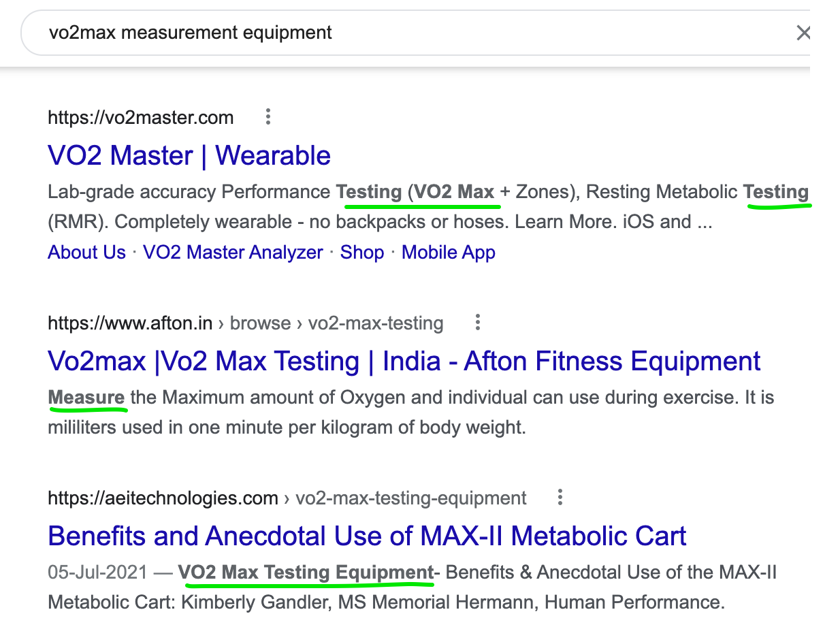Open the VO2 Master | Wearable result

coord(189,155)
